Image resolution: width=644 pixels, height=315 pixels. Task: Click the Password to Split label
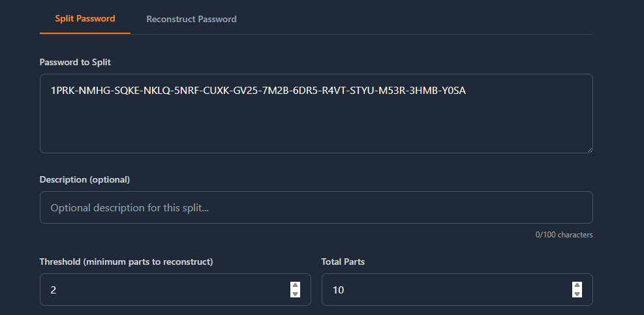click(x=75, y=62)
